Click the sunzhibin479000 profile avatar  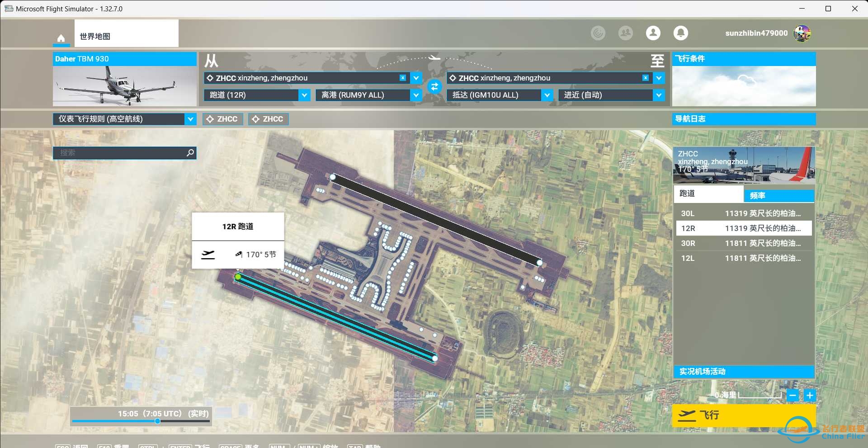(802, 33)
